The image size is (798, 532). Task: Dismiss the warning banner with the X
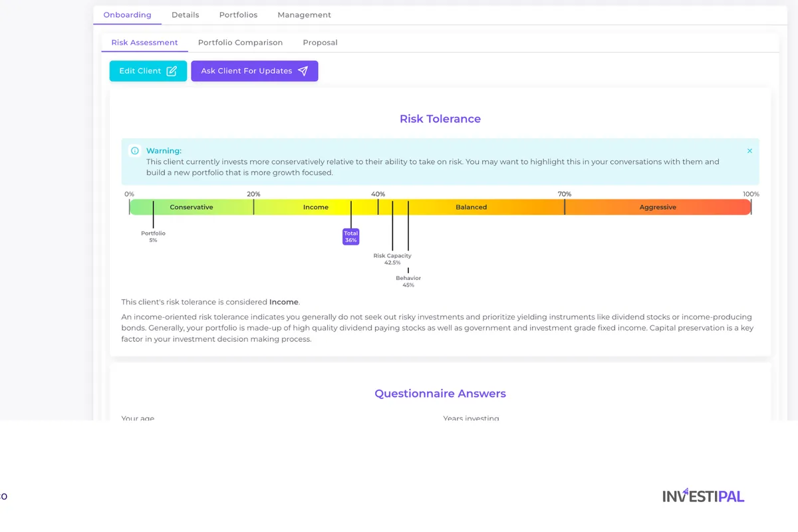click(x=749, y=151)
